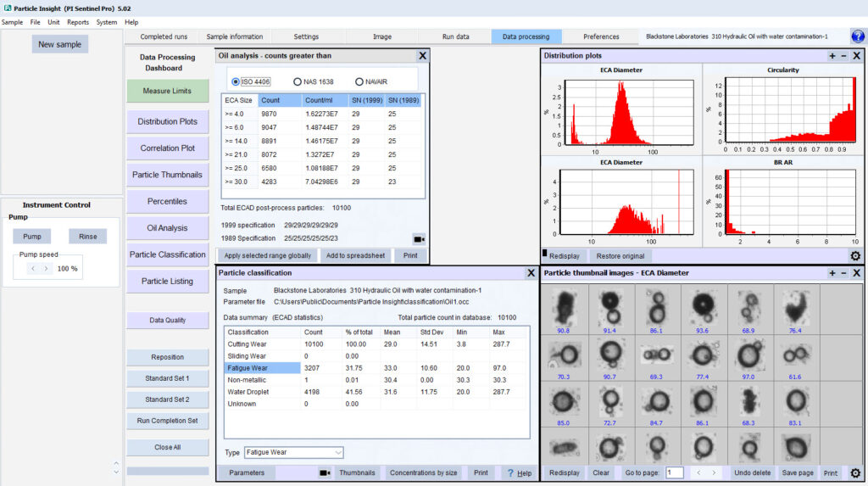868x486 pixels.
Task: Click minus icon in Particle thumbnail images header
Action: pyautogui.click(x=843, y=273)
